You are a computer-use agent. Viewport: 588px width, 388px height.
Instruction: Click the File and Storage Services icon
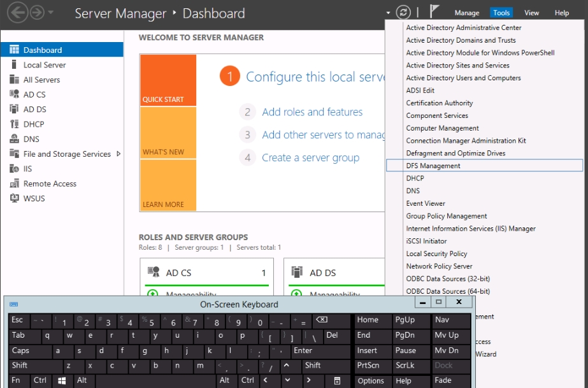click(14, 154)
